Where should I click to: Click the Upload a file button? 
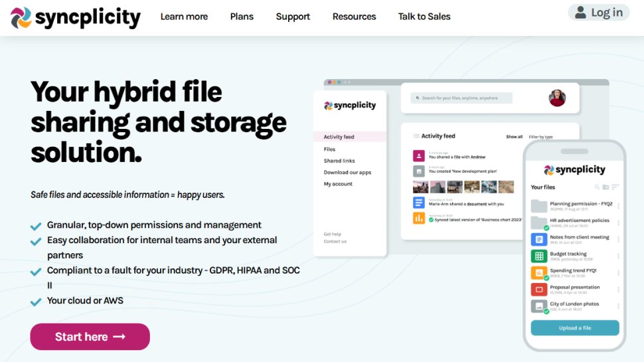coord(574,328)
